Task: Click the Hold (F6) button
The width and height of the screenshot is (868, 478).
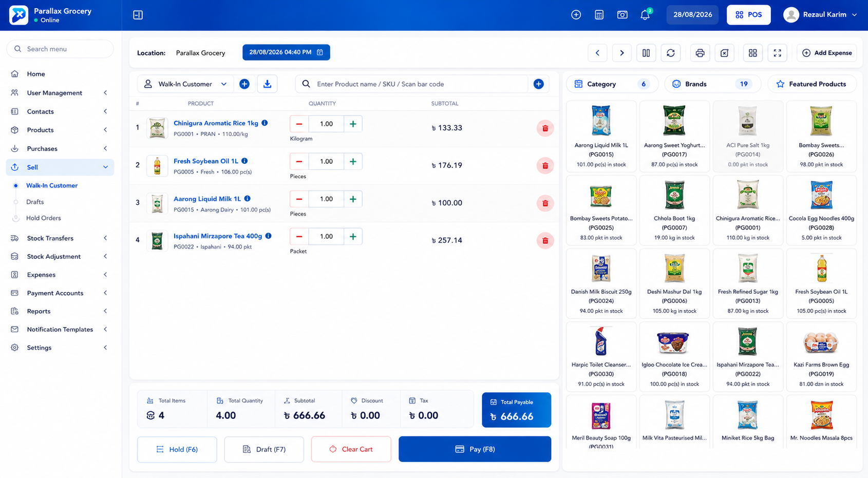Action: pyautogui.click(x=177, y=449)
